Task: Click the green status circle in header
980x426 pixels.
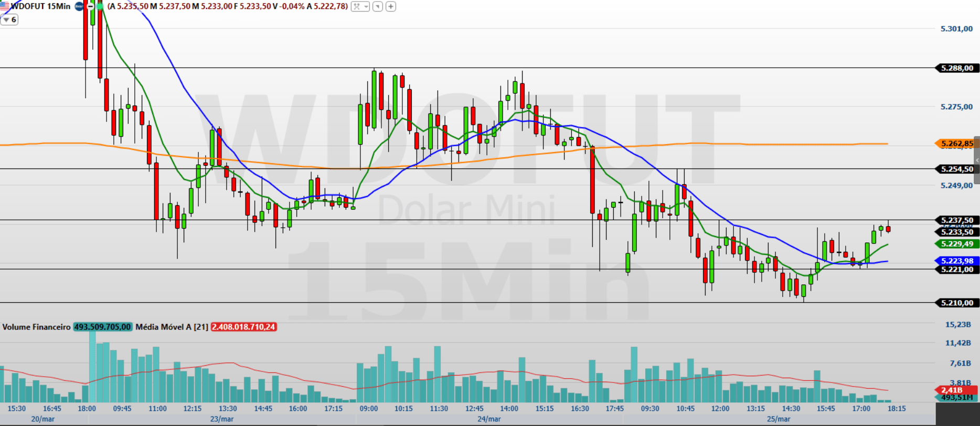Action: pyautogui.click(x=100, y=6)
